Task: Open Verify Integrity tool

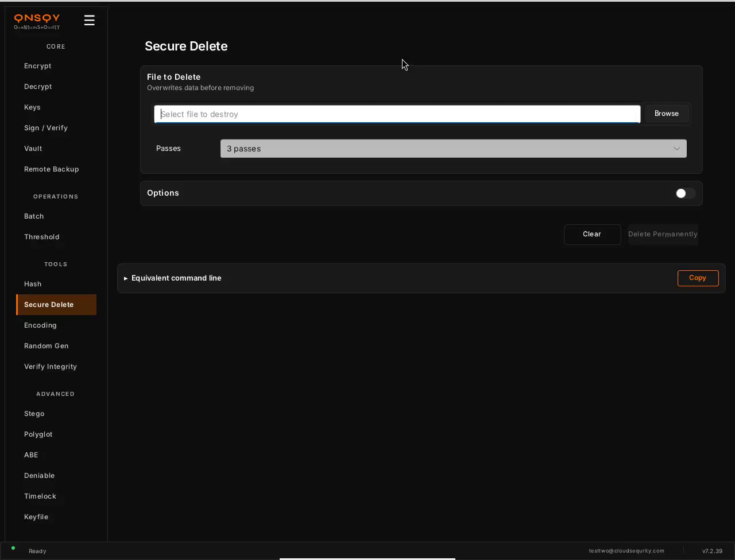Action: (x=56, y=367)
